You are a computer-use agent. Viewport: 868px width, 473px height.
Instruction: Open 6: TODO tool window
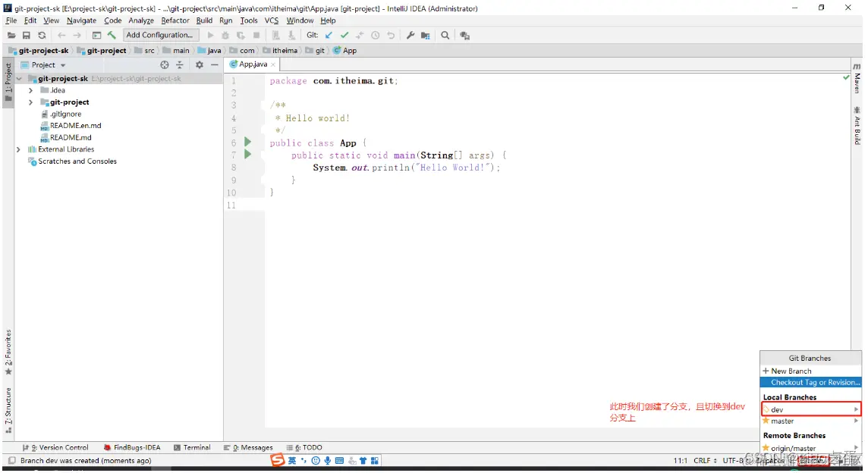pyautogui.click(x=304, y=447)
